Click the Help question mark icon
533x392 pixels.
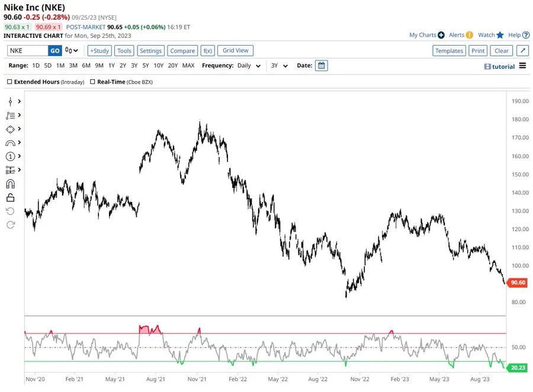click(526, 35)
